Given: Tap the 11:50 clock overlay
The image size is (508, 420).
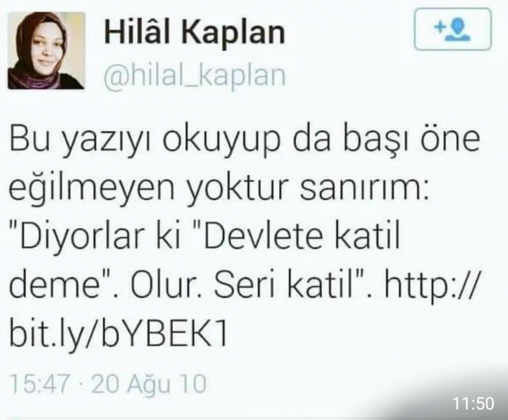Looking at the screenshot, I should pyautogui.click(x=473, y=403).
